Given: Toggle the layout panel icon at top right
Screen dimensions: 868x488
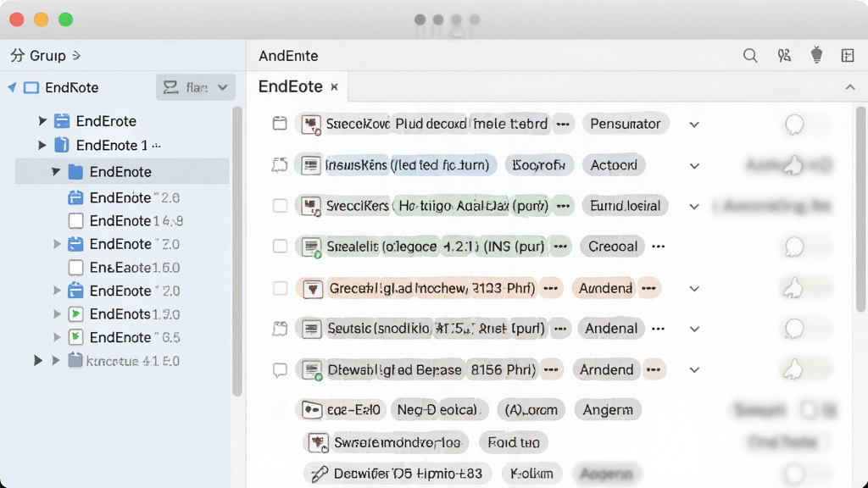Looking at the screenshot, I should [848, 55].
